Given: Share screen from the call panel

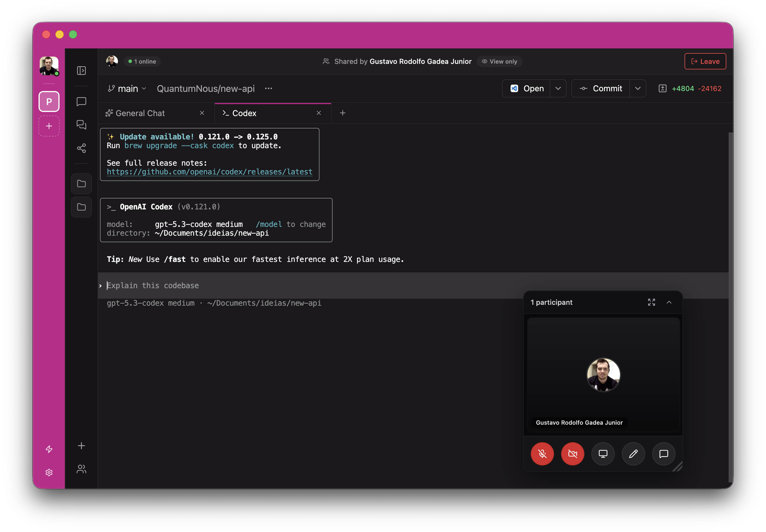Looking at the screenshot, I should (603, 454).
